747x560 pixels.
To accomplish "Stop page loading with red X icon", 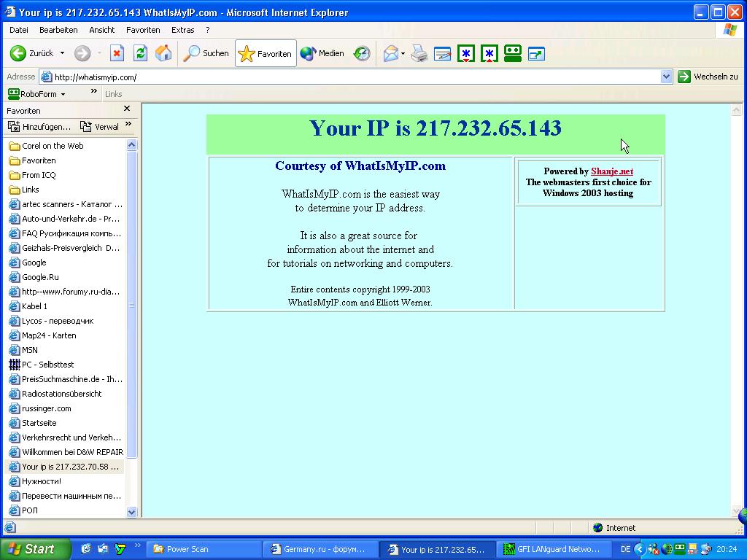I will tap(117, 53).
